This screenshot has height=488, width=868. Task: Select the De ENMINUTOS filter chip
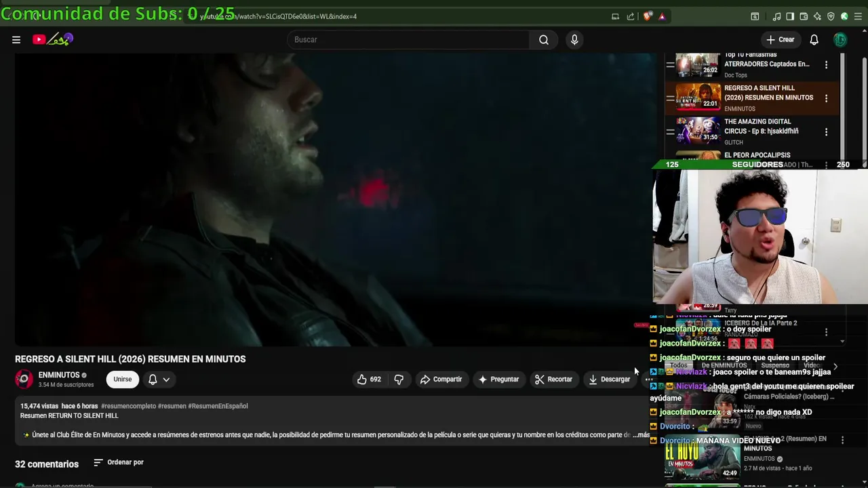(724, 365)
